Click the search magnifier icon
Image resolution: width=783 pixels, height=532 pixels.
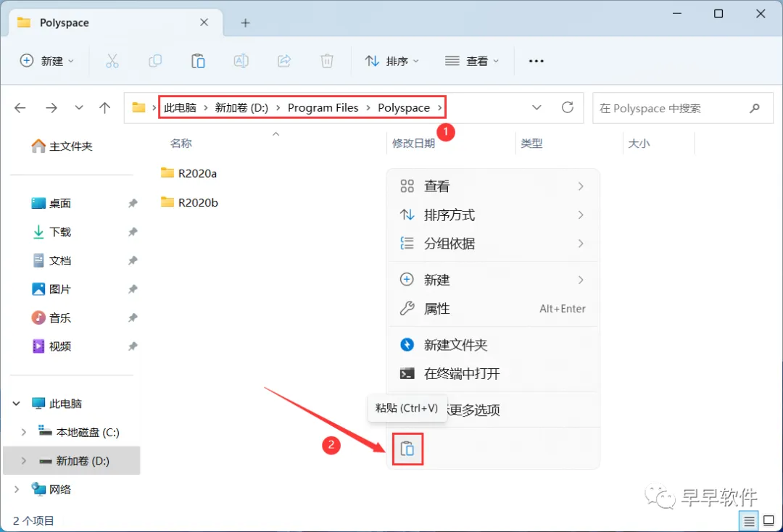coord(755,108)
